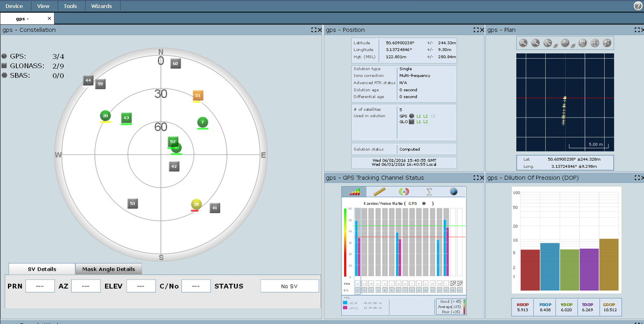Image resolution: width=644 pixels, height=324 pixels.
Task: Click the PRN field in SV Details
Action: tap(40, 286)
